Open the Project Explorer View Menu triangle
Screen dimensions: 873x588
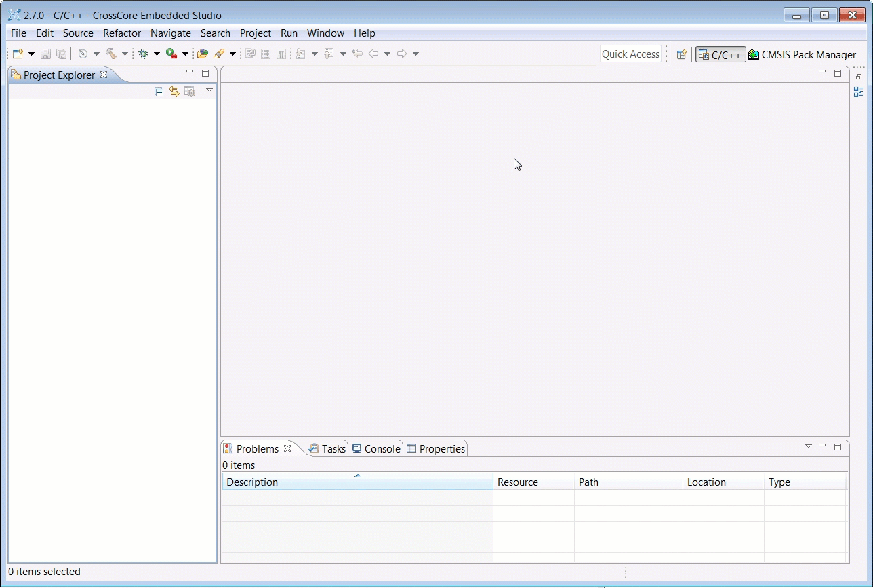[x=209, y=90]
